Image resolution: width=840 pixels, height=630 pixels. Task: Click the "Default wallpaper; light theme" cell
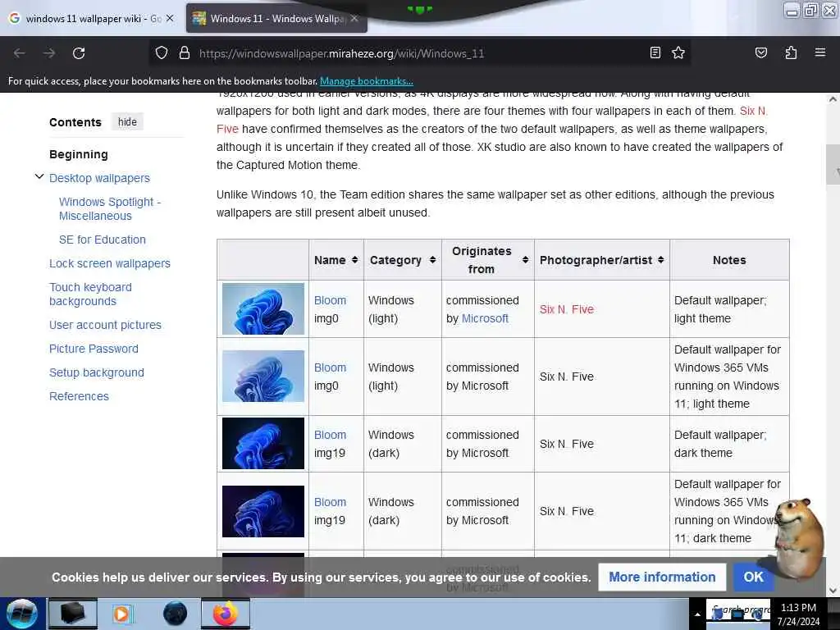click(729, 309)
